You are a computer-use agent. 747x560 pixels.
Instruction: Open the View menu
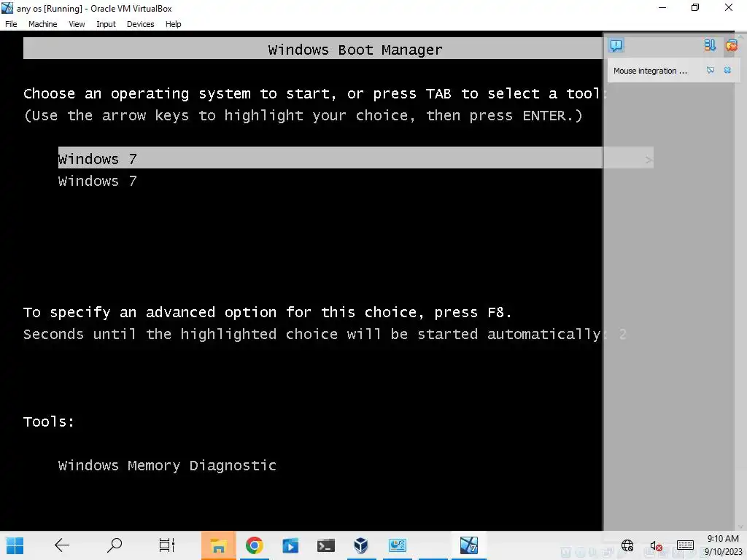pos(77,24)
